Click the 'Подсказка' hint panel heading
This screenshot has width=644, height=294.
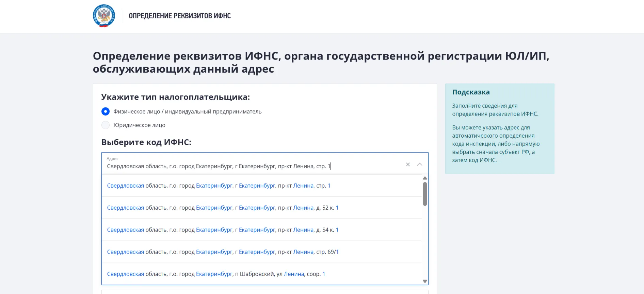point(471,92)
